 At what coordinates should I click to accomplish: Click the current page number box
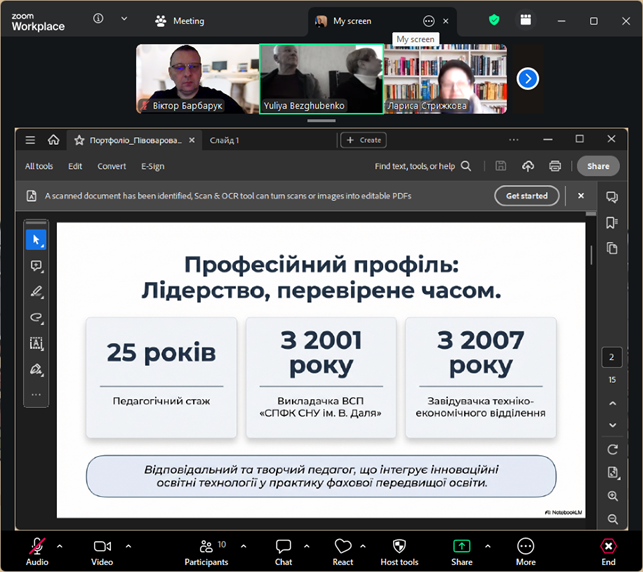(x=611, y=357)
